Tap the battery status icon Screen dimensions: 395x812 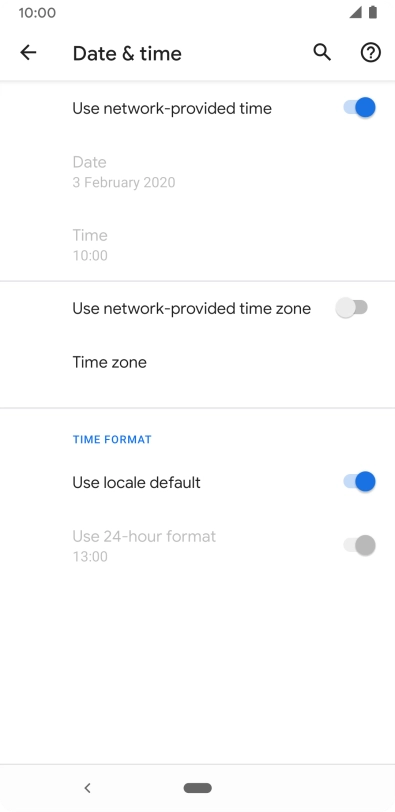point(373,12)
